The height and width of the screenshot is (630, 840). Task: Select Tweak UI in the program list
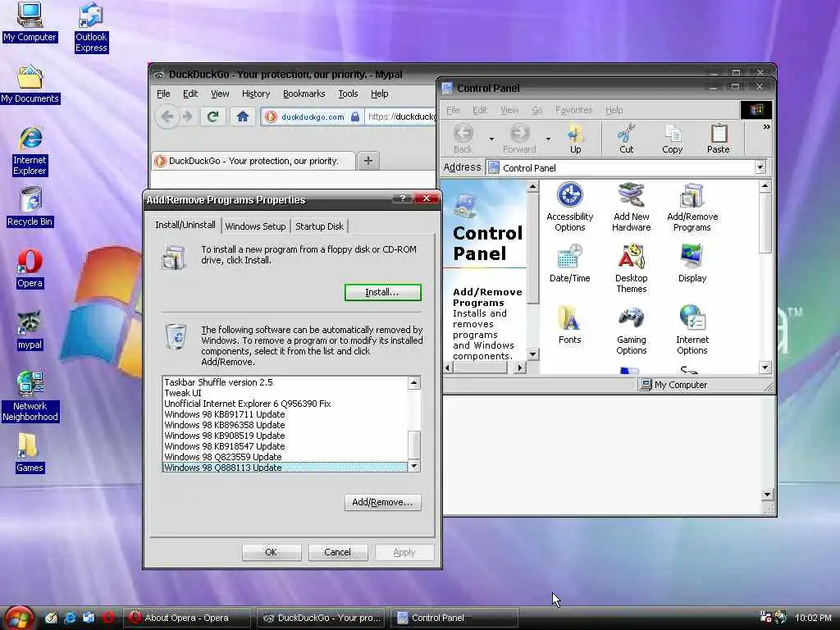285,393
